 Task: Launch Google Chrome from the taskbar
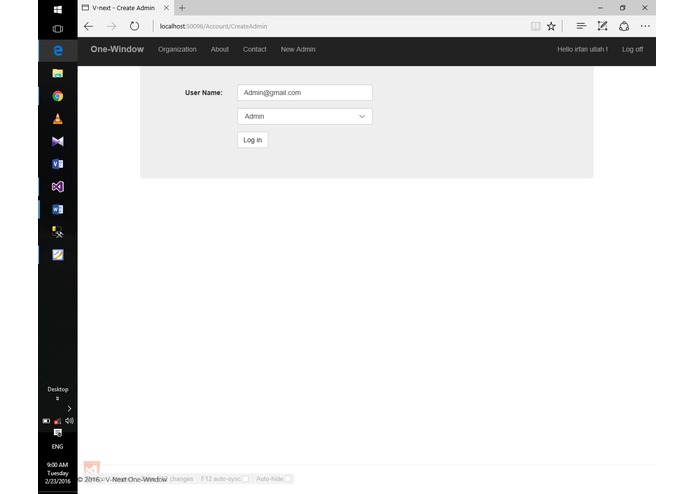pos(58,96)
